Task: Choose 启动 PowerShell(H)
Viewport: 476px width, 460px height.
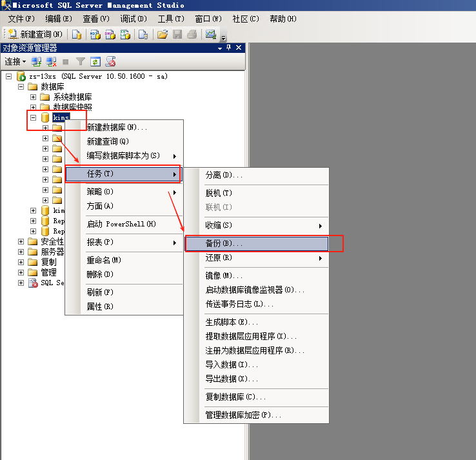Action: pyautogui.click(x=124, y=224)
